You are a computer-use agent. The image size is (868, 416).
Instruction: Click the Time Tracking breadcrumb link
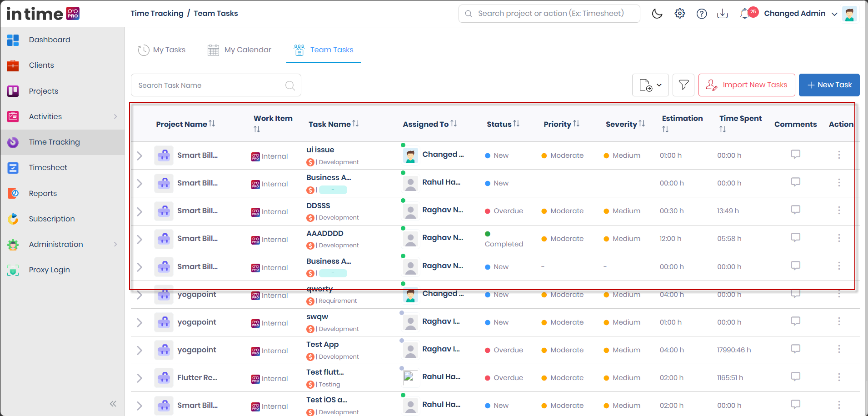tap(157, 14)
